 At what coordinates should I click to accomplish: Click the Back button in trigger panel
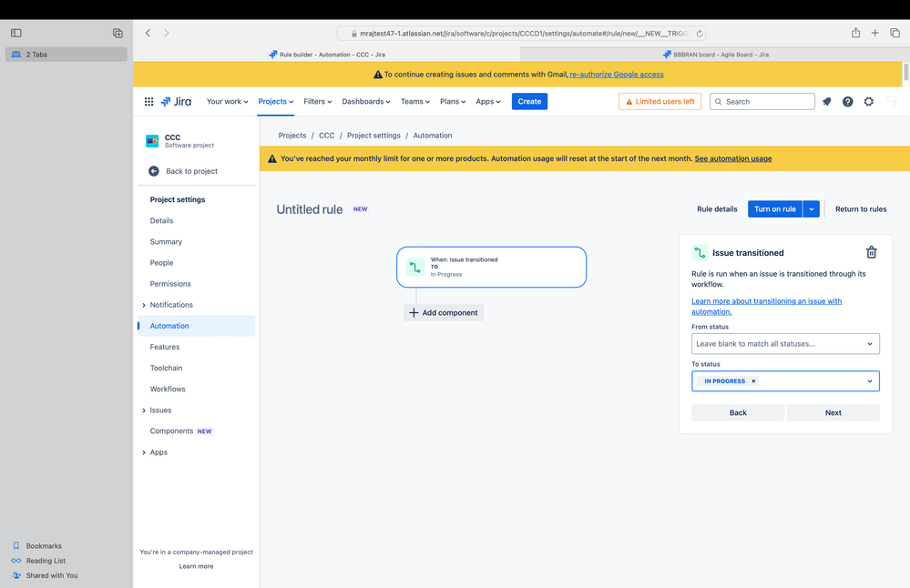738,413
